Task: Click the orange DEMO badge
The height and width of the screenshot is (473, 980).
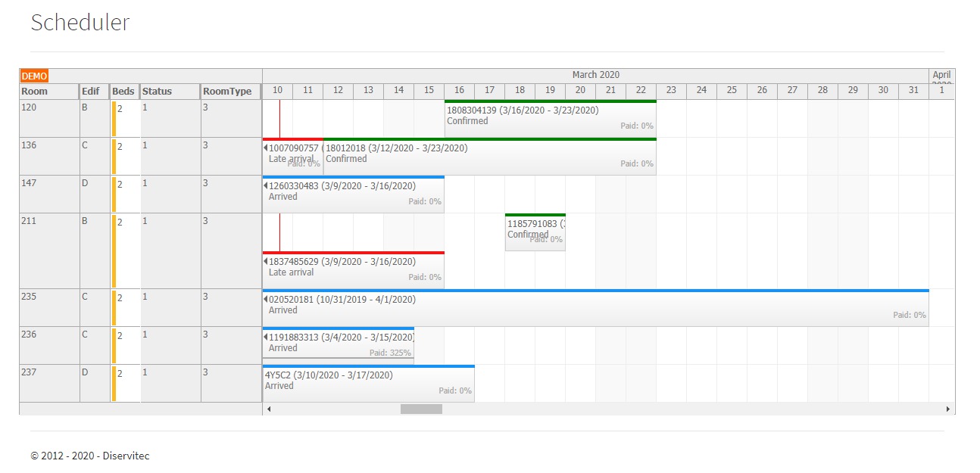Action: coord(34,76)
